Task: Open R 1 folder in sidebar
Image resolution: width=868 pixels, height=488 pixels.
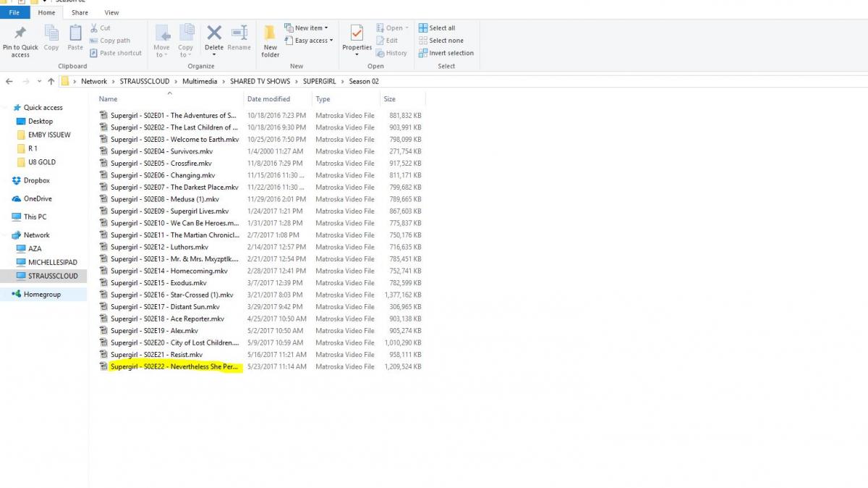Action: (33, 148)
